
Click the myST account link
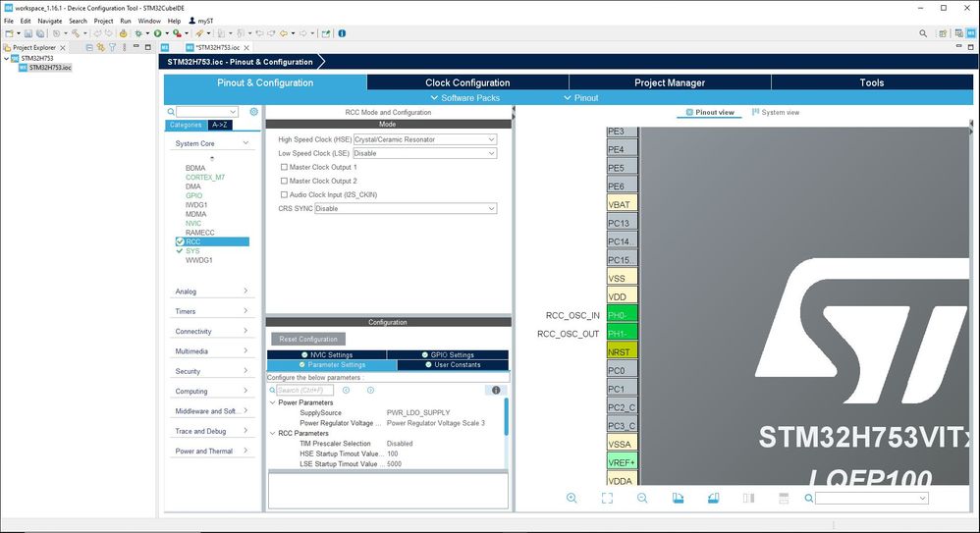tap(200, 21)
